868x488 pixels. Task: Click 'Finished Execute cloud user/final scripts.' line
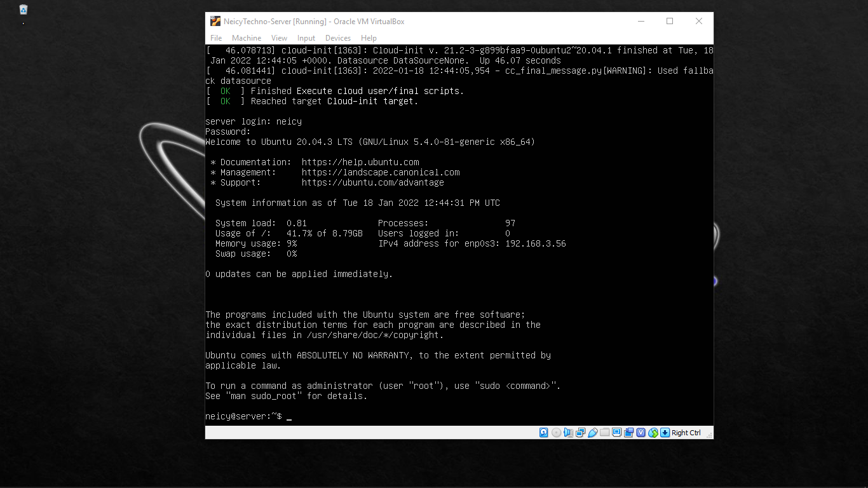335,91
